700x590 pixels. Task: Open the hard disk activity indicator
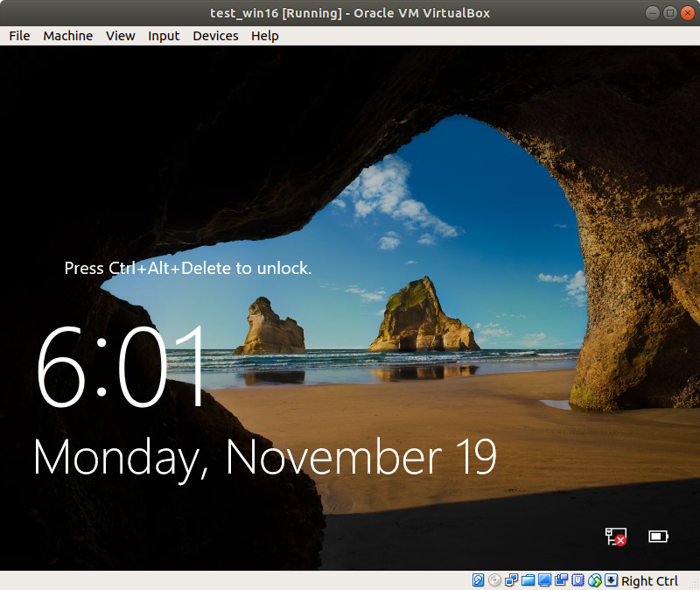pyautogui.click(x=478, y=580)
